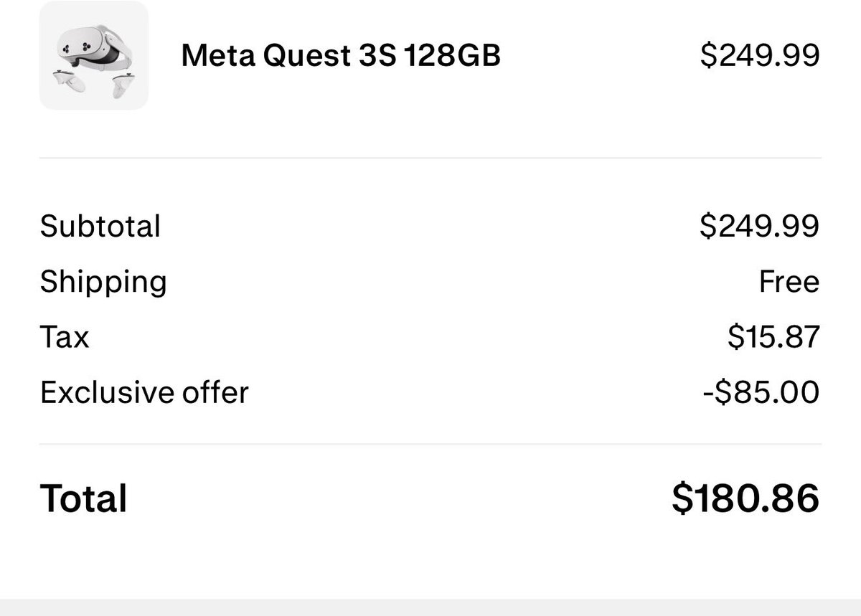861x616 pixels.
Task: Click the Free shipping value
Action: (789, 282)
